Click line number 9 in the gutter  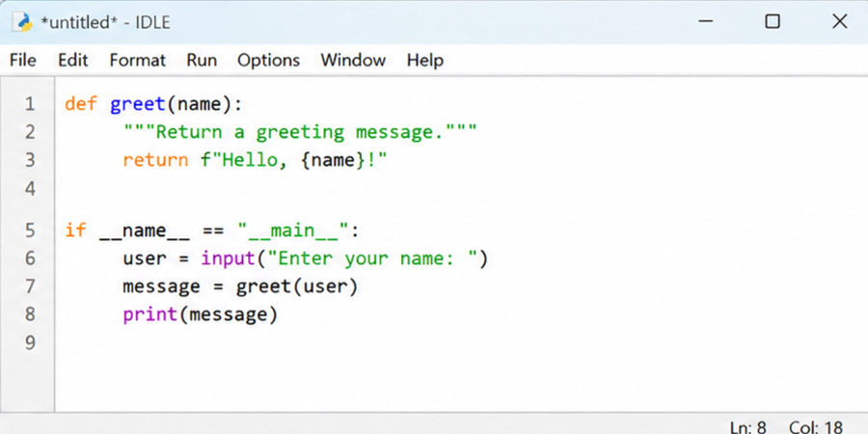point(29,342)
